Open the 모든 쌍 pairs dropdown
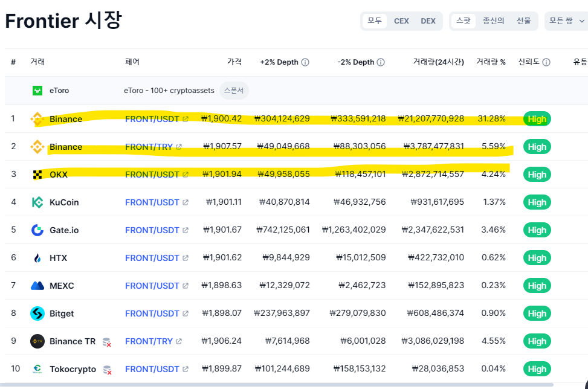588x389 pixels. click(566, 21)
